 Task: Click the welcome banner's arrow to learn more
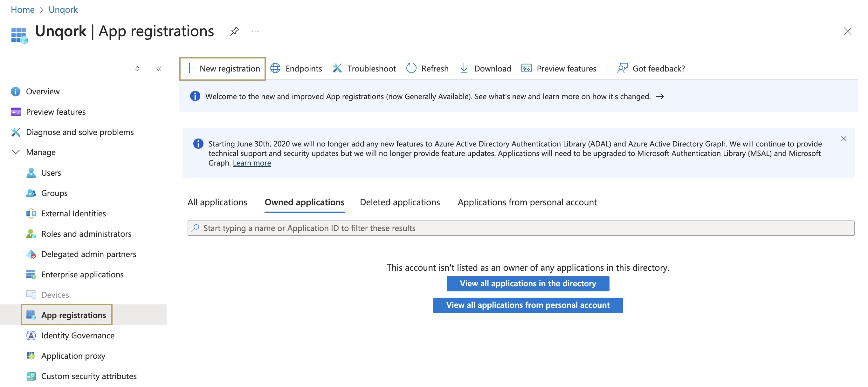click(x=660, y=97)
